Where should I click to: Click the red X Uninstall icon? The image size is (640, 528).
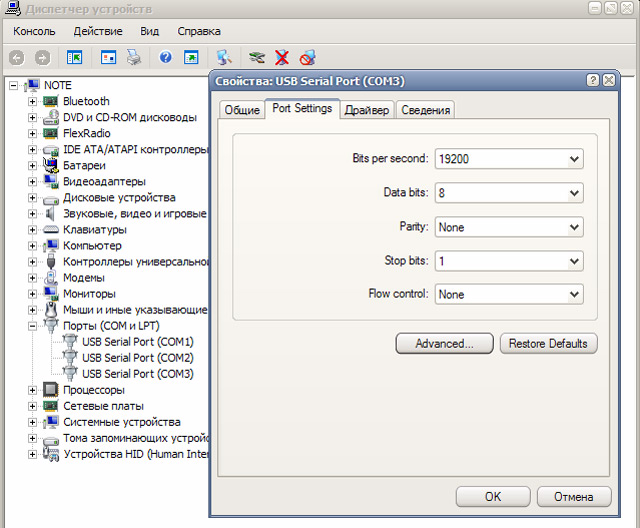[x=282, y=58]
